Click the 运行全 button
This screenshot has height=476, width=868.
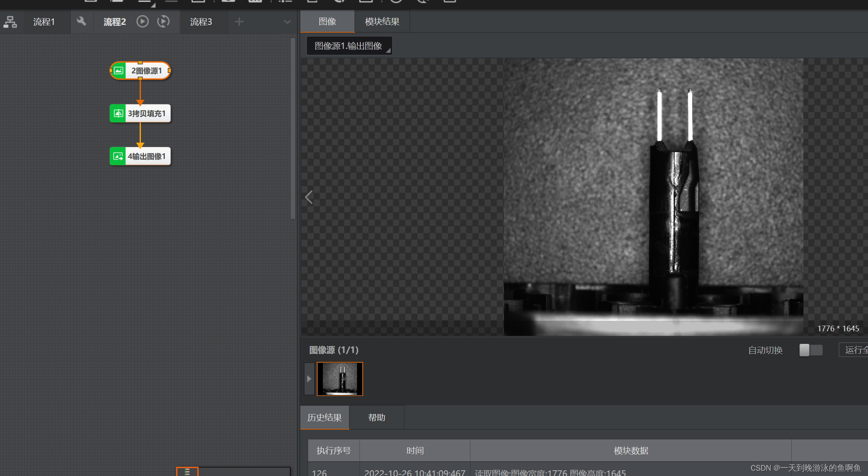point(855,350)
